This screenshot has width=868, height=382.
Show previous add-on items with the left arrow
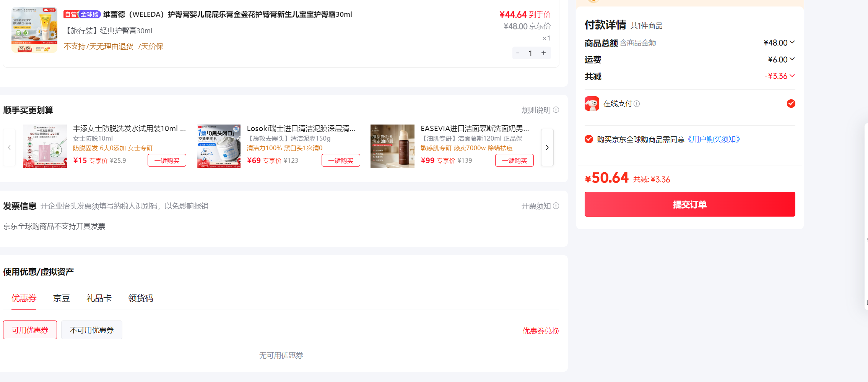9,147
